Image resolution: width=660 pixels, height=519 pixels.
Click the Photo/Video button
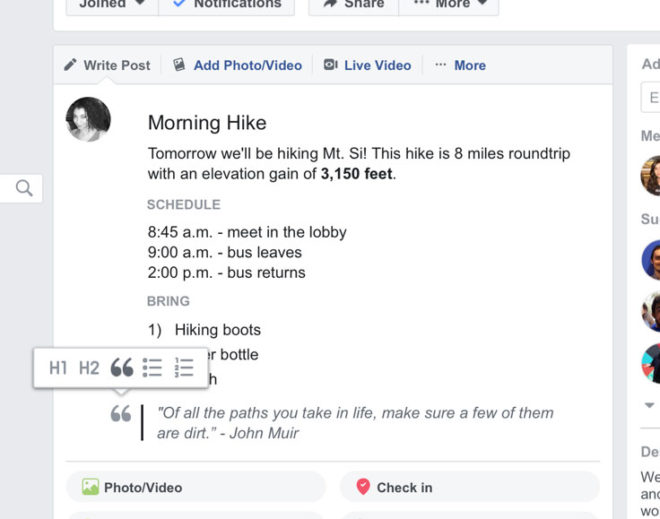[x=196, y=487]
